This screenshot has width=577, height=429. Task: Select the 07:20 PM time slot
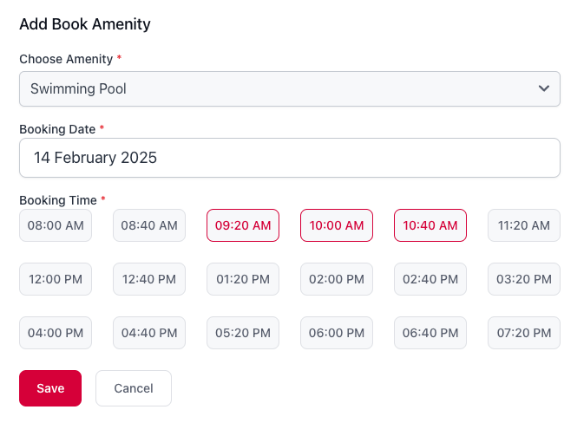click(x=524, y=333)
